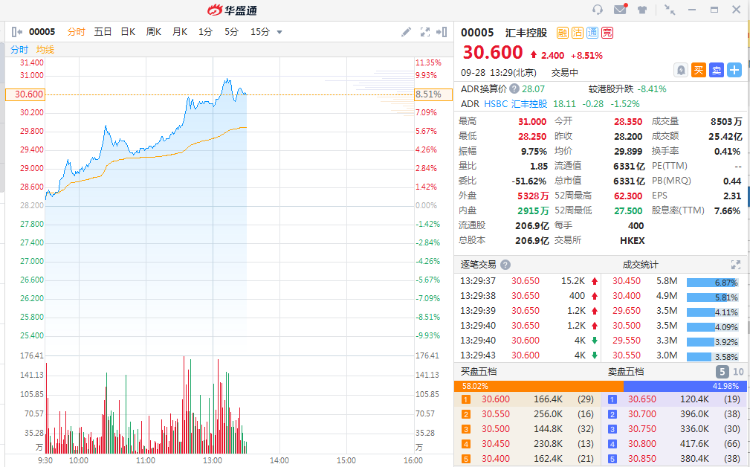Click bid level 4 price 30.450
Image resolution: width=750 pixels, height=467 pixels.
496,444
